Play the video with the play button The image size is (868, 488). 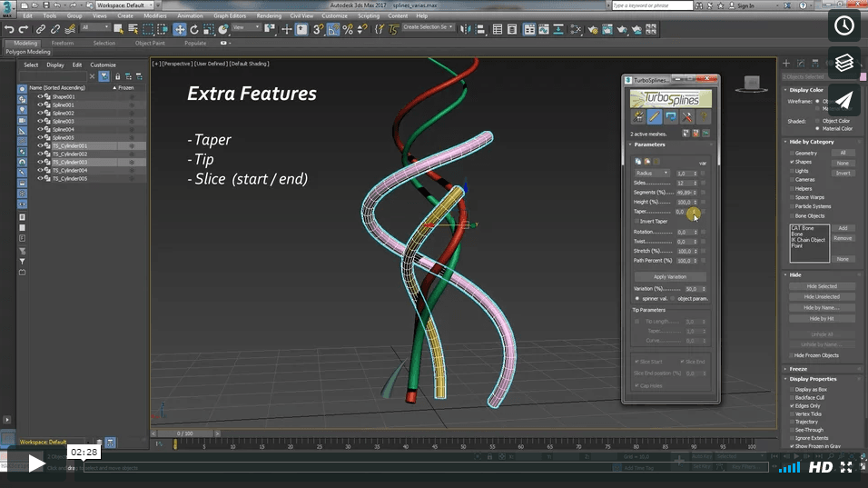(36, 463)
